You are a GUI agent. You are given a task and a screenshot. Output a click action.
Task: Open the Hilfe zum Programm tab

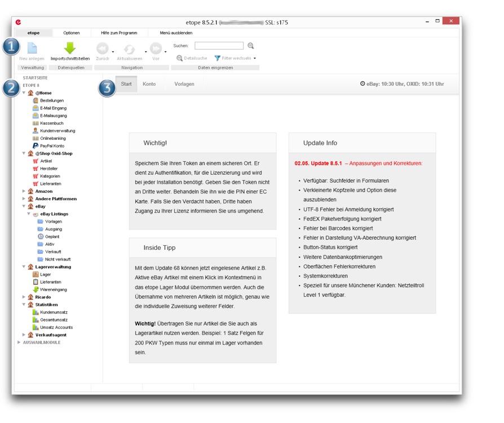click(119, 33)
